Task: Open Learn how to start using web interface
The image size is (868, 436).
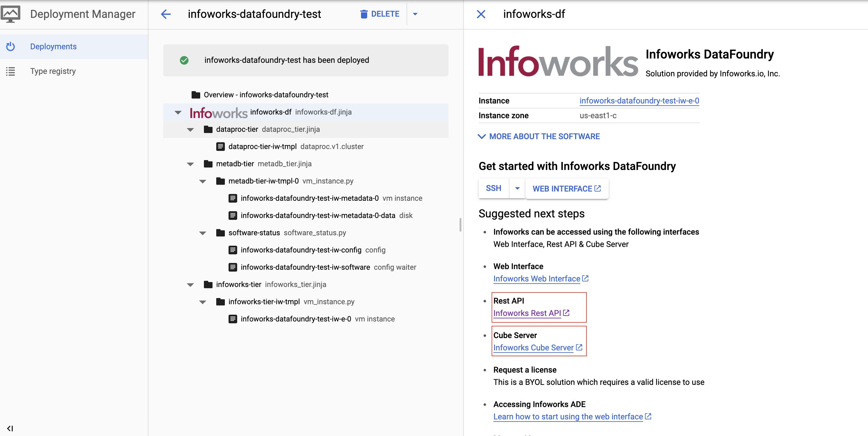Action: (x=568, y=417)
